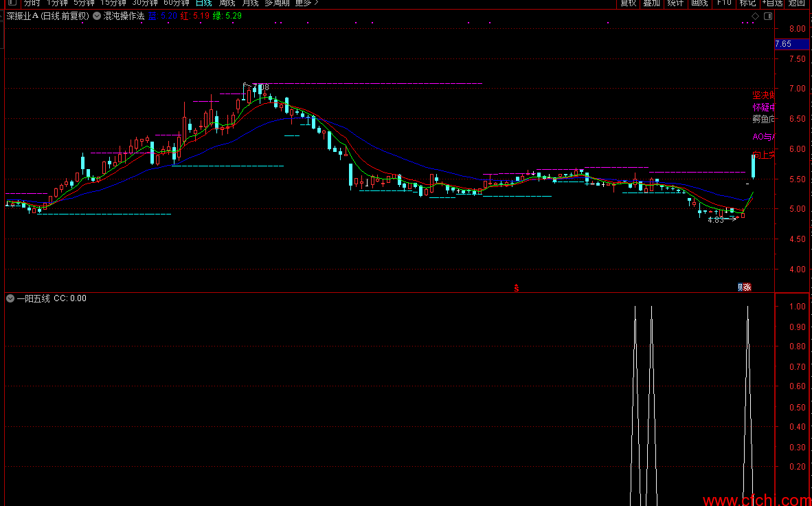Click the window layout icon left of 分时

12,3
